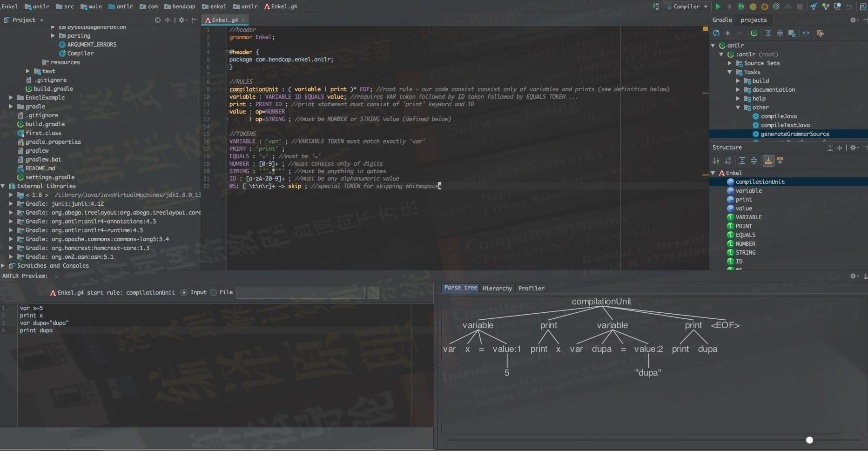Switch to the Profiler tab
Image resolution: width=868 pixels, height=451 pixels.
[531, 289]
